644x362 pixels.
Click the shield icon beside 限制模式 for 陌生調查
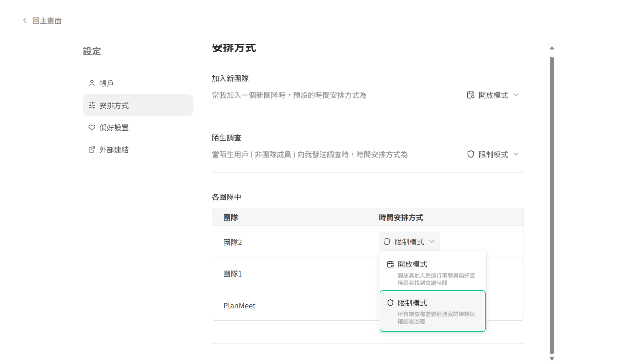pos(470,154)
